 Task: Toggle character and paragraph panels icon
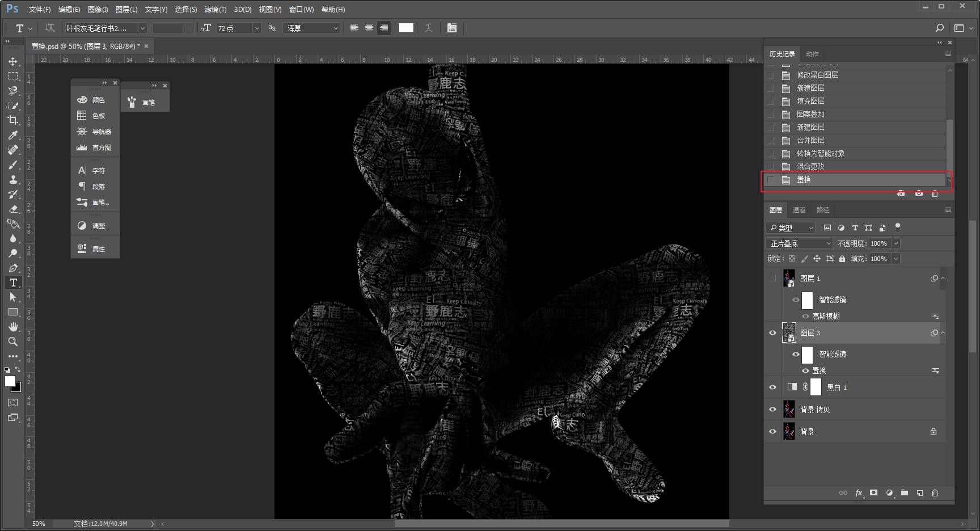(452, 28)
